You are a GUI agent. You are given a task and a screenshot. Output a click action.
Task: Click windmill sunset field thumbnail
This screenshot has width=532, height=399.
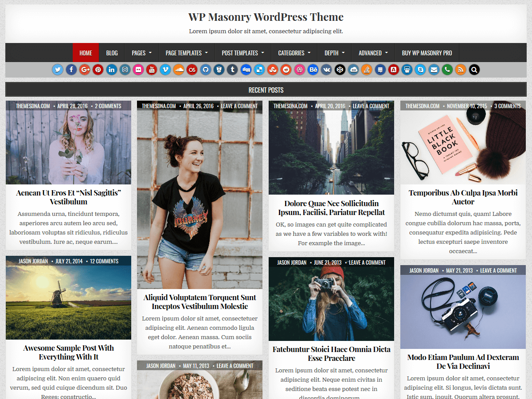[68, 298]
